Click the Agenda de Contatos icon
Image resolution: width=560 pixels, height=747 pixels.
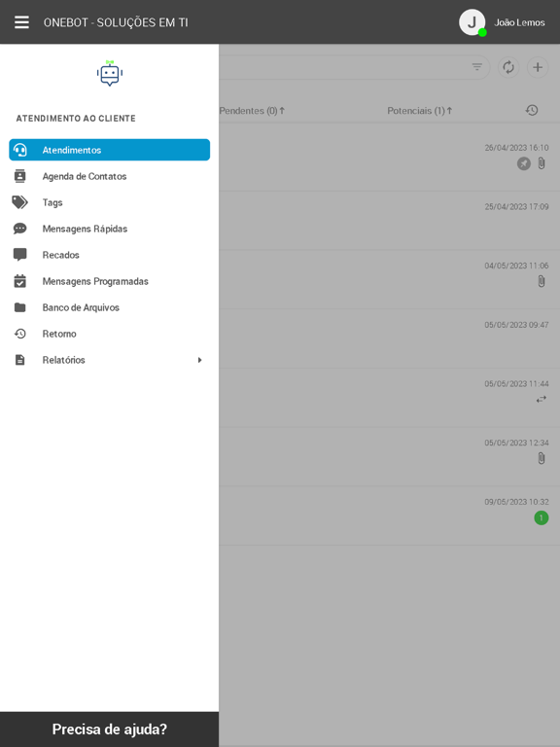[20, 176]
